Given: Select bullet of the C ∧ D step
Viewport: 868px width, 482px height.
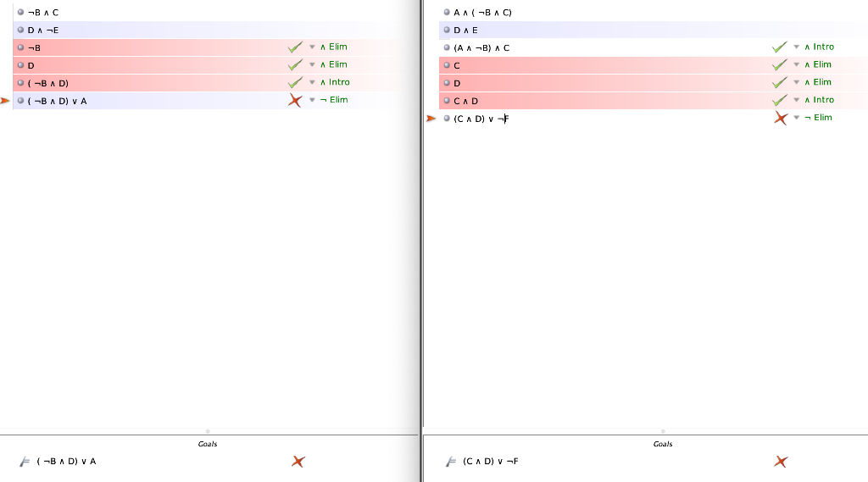Looking at the screenshot, I should click(x=447, y=101).
